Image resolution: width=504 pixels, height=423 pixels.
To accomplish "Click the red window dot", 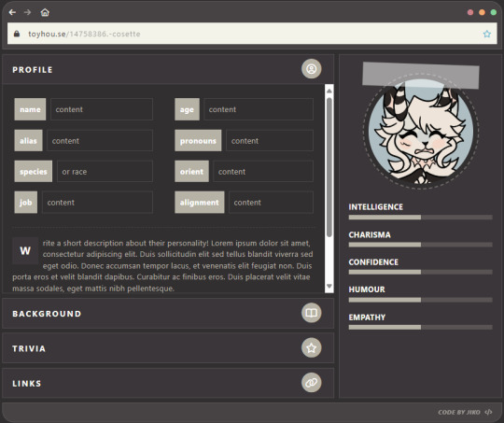I will [470, 12].
